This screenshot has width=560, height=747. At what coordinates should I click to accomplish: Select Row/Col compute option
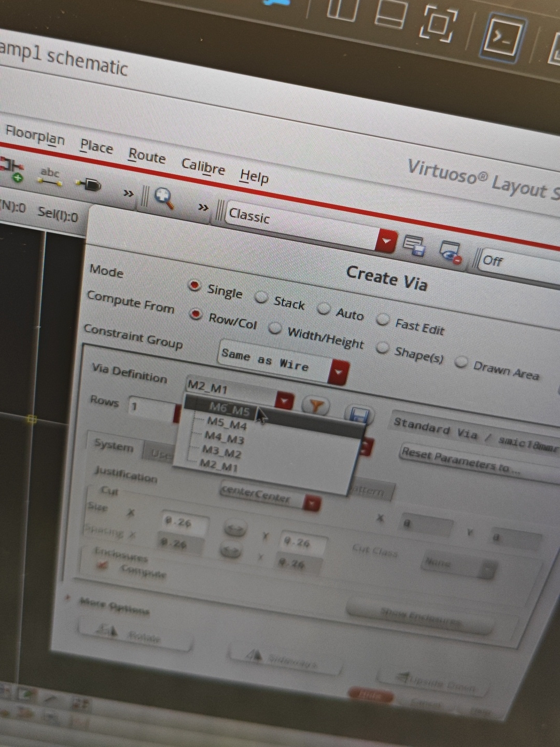(x=196, y=314)
